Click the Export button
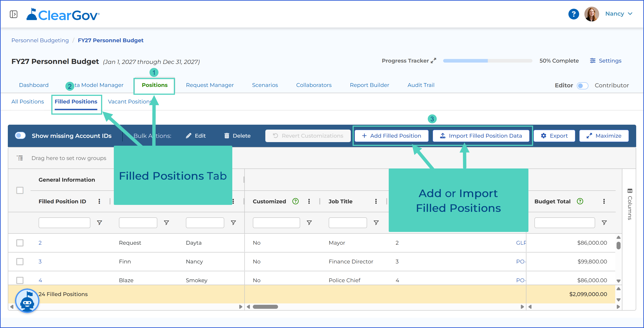The image size is (644, 328). 554,136
